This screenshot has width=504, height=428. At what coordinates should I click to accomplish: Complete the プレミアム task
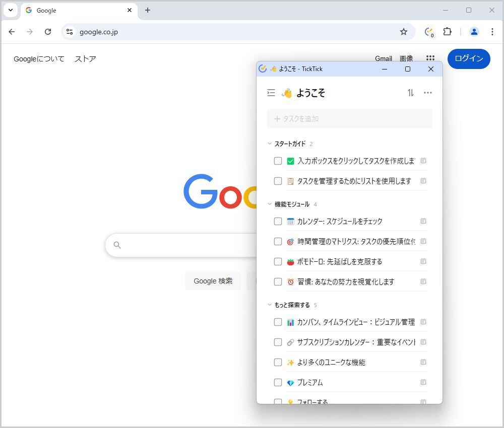pos(278,382)
